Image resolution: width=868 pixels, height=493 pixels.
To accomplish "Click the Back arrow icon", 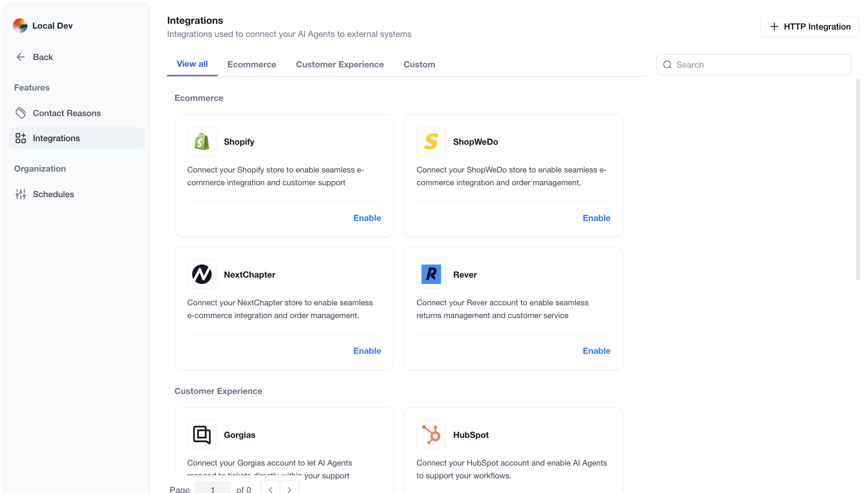I will 21,57.
